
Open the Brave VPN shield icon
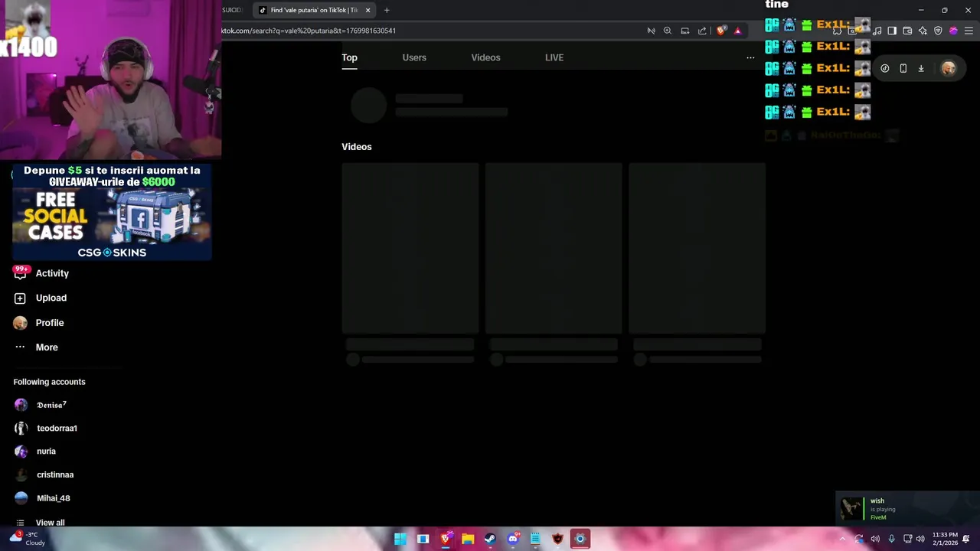pos(938,31)
